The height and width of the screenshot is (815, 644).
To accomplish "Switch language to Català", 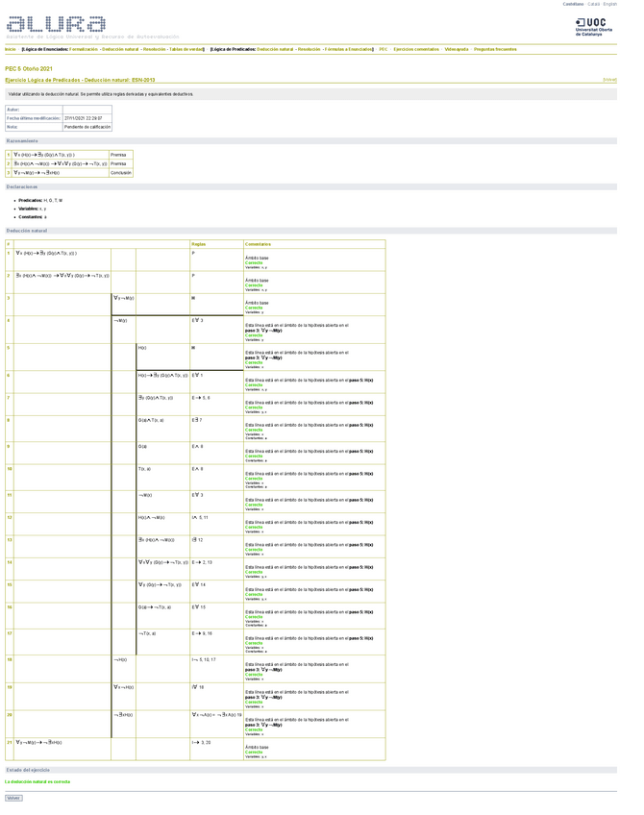I will coord(594,4).
